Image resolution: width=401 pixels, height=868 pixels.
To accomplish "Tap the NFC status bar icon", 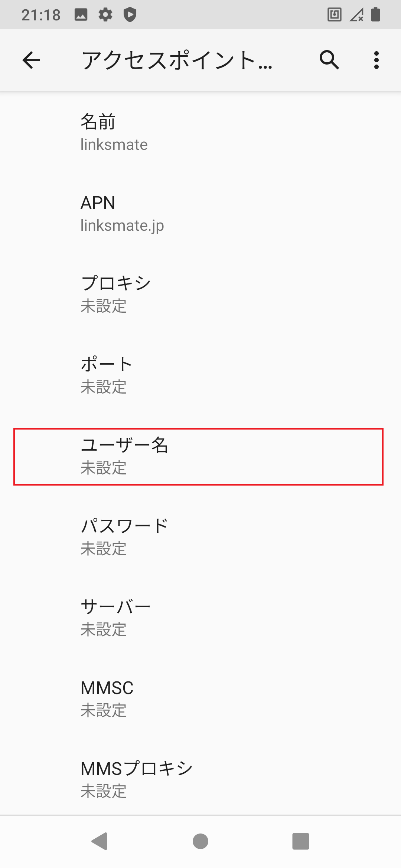I will 335,15.
